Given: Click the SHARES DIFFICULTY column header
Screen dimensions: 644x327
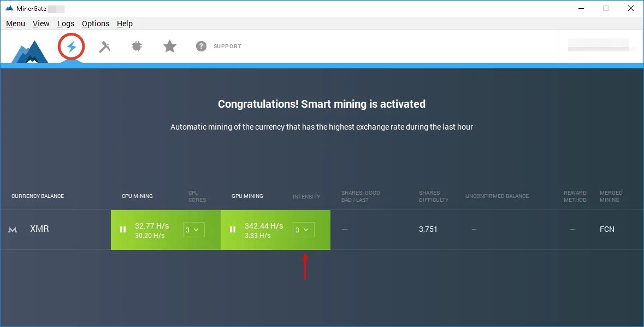Looking at the screenshot, I should [434, 196].
